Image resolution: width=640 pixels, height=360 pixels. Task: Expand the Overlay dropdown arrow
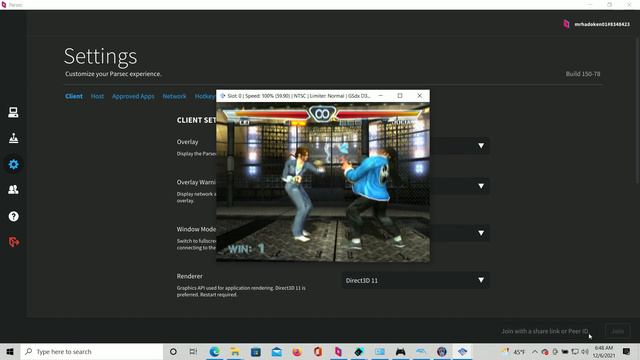[x=481, y=146]
